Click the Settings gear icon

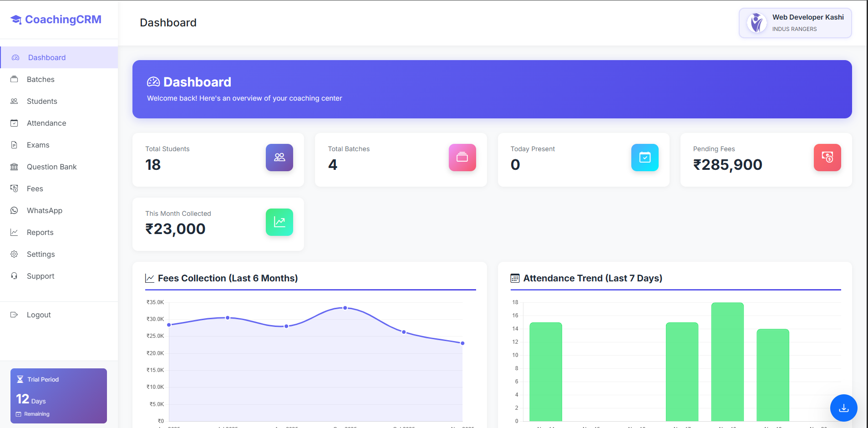(15, 254)
